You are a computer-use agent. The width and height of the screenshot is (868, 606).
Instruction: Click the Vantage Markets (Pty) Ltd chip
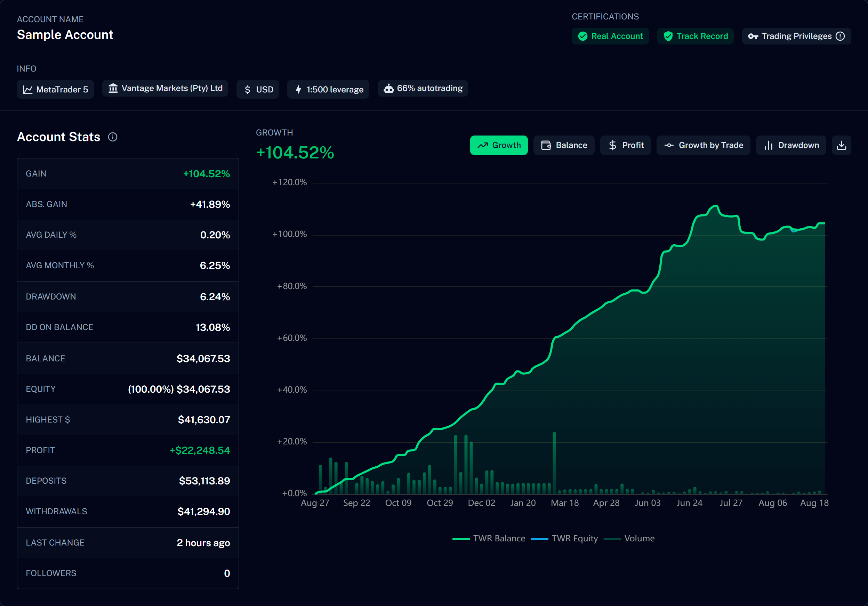(x=165, y=88)
